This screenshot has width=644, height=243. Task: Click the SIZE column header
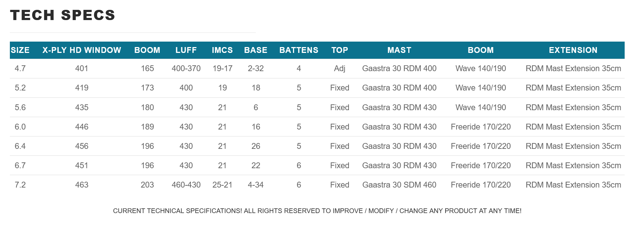[20, 50]
